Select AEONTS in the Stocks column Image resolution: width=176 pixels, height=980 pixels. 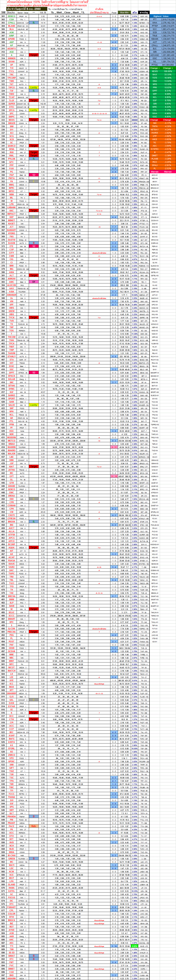coord(11,48)
